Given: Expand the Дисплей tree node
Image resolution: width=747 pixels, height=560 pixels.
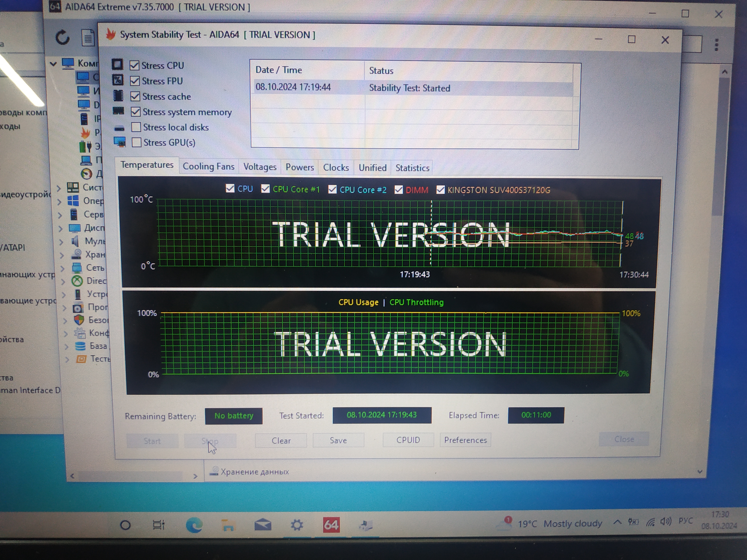Looking at the screenshot, I should tap(61, 228).
